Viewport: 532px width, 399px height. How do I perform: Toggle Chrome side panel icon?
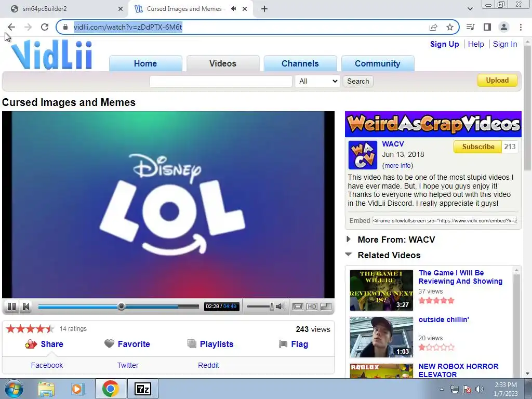tap(487, 27)
